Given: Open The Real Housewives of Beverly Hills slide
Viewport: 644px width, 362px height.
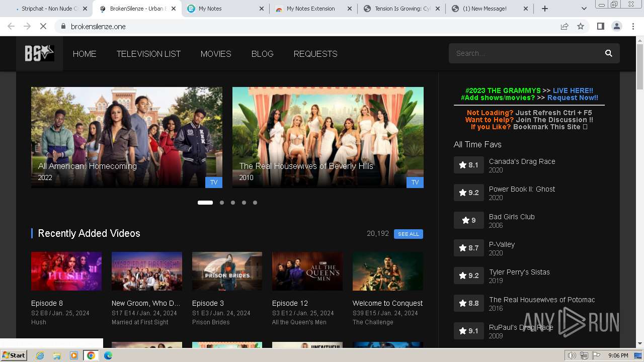Looking at the screenshot, I should (328, 137).
